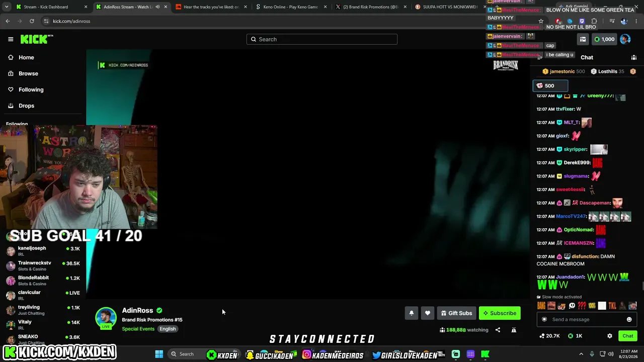Open the Kick app in the taskbar
This screenshot has height=362, width=644.
(x=485, y=354)
